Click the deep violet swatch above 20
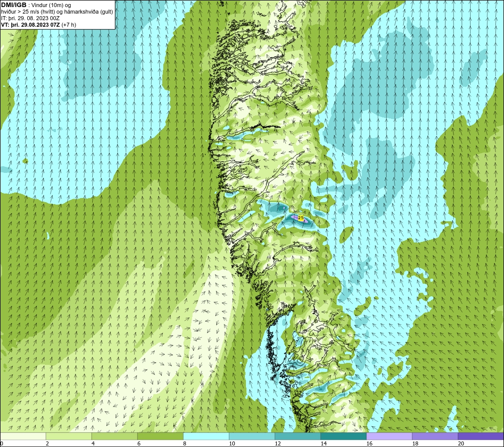This screenshot has width=504, height=447. pos(481,436)
